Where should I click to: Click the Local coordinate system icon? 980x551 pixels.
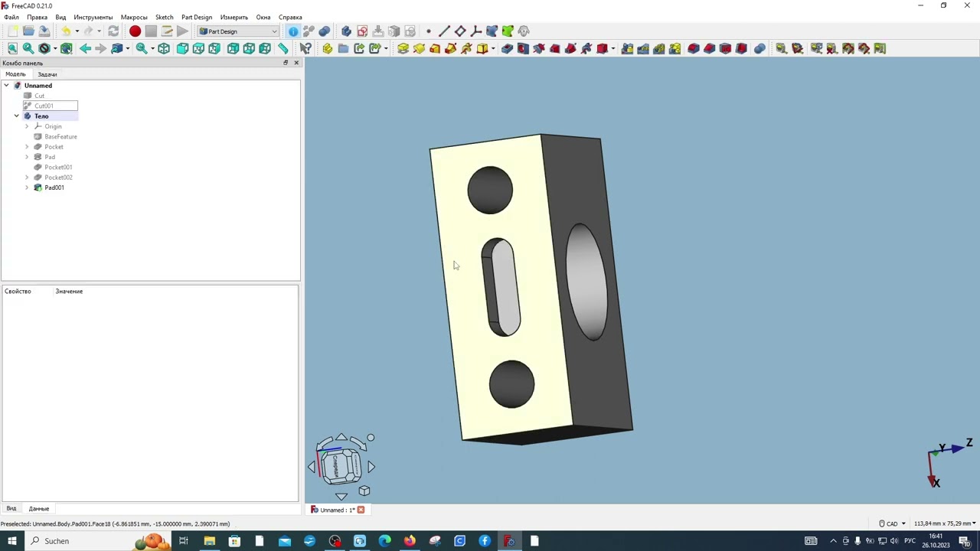pos(476,31)
